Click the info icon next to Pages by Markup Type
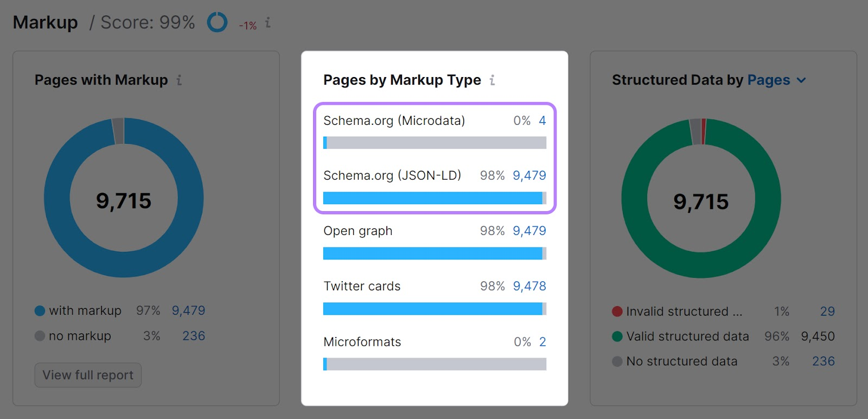868x419 pixels. pos(492,80)
